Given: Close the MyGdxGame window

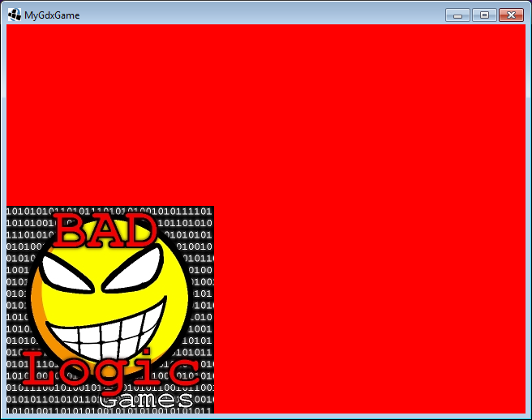Looking at the screenshot, I should click(511, 15).
